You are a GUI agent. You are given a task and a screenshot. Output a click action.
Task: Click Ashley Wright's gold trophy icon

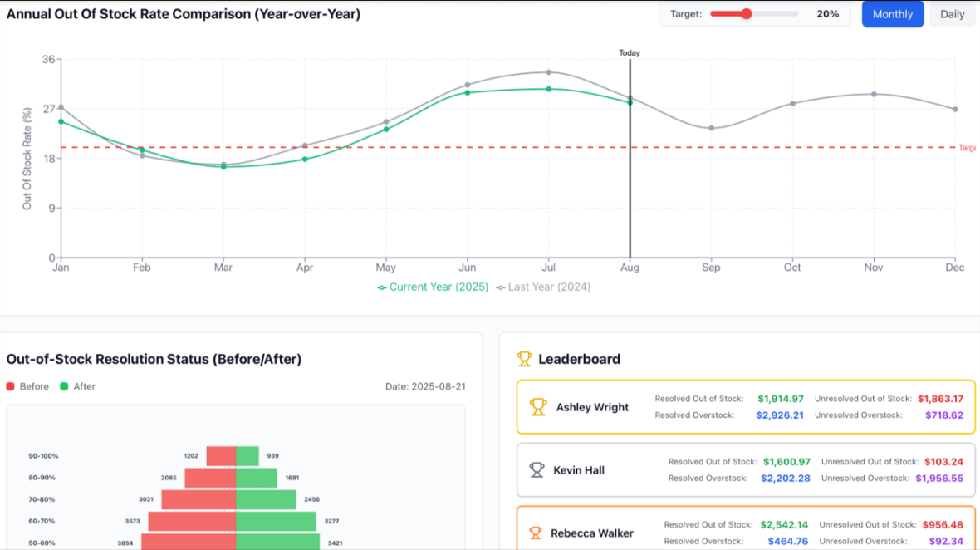[538, 407]
